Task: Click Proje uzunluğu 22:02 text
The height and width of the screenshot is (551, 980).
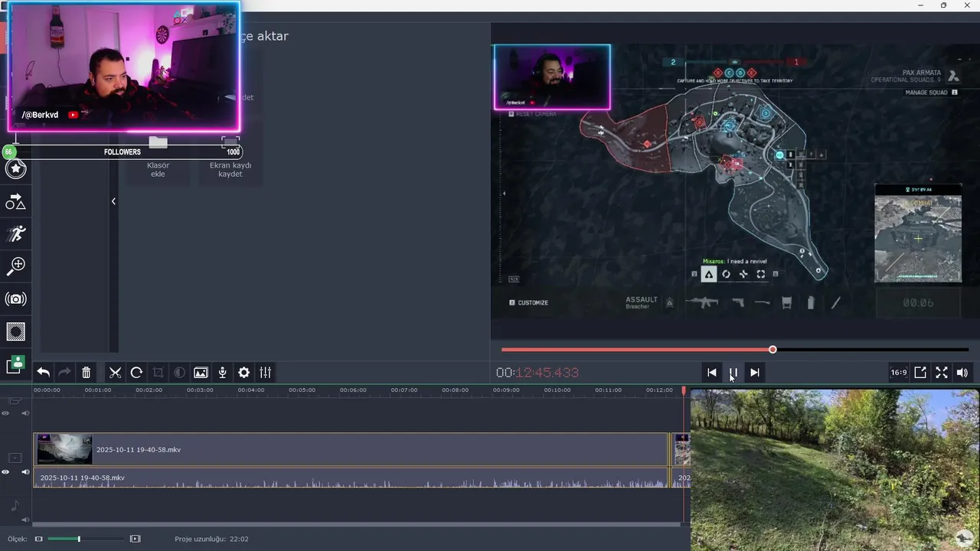Action: pos(211,539)
